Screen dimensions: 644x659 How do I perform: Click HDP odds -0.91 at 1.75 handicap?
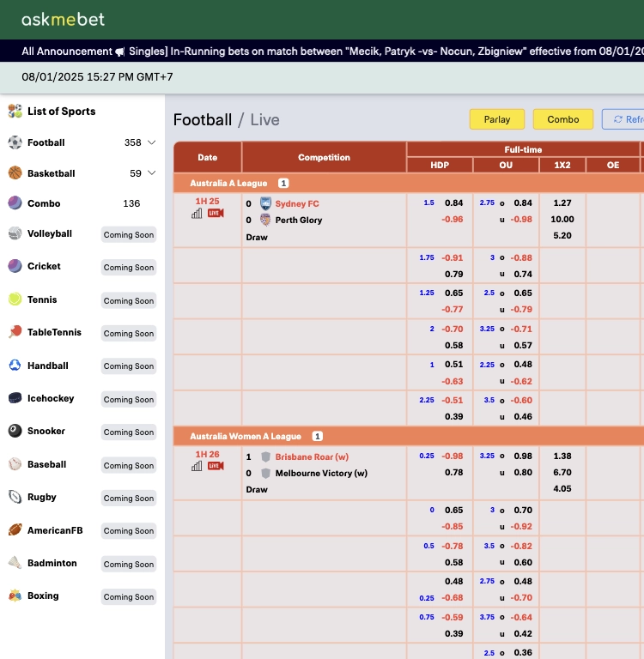tap(453, 257)
